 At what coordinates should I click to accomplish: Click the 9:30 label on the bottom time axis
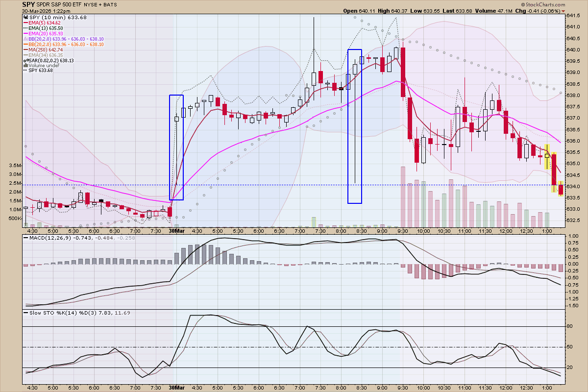403,387
